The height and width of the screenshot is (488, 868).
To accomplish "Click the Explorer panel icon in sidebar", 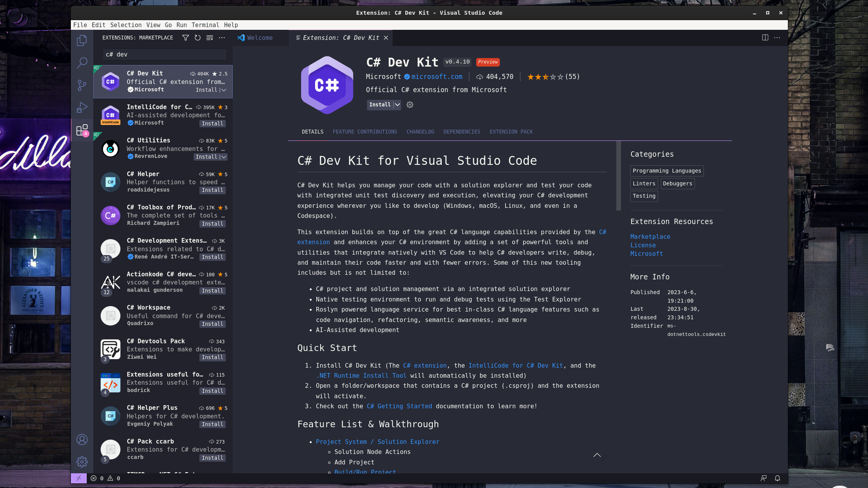I will pyautogui.click(x=82, y=41).
